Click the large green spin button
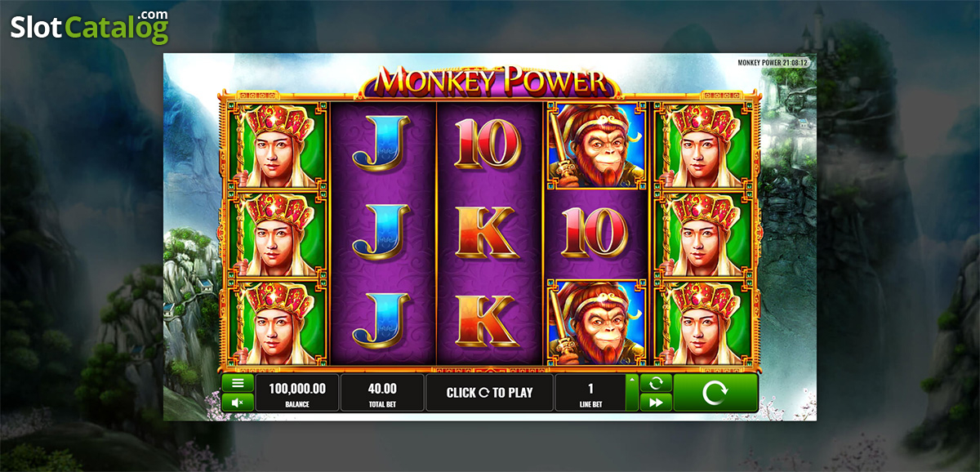 pyautogui.click(x=715, y=393)
